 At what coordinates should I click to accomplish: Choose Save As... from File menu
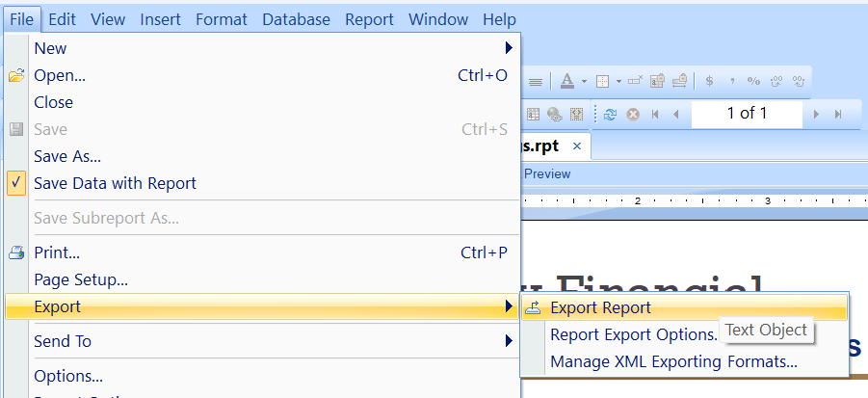point(263,157)
